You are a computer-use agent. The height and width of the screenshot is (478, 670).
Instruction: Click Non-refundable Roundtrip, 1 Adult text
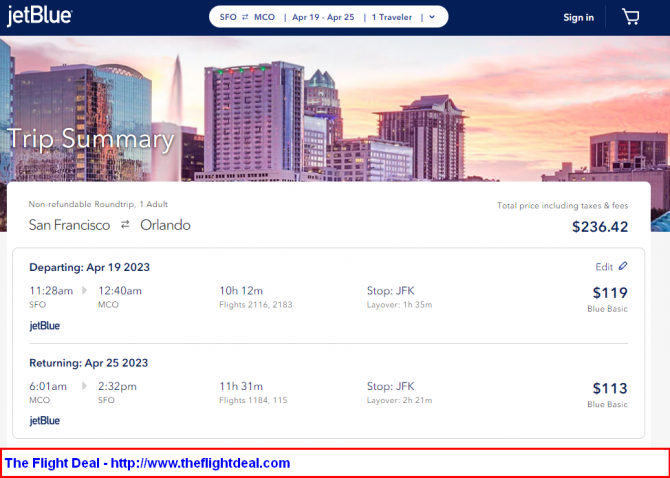point(98,204)
